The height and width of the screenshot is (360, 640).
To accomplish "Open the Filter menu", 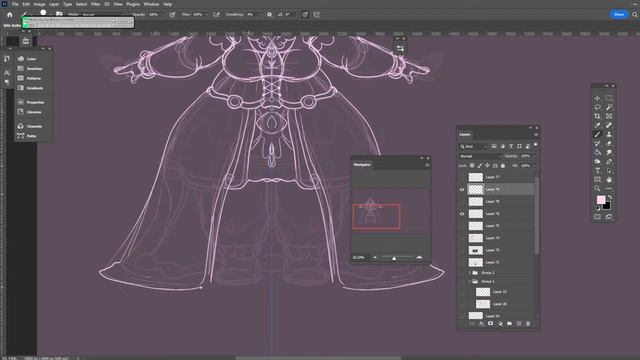I will coord(95,4).
